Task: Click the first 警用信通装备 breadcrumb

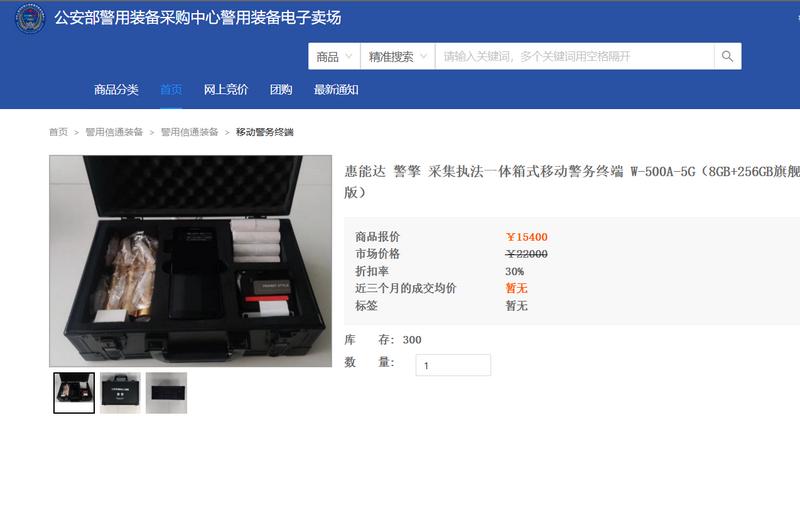Action: [114, 132]
